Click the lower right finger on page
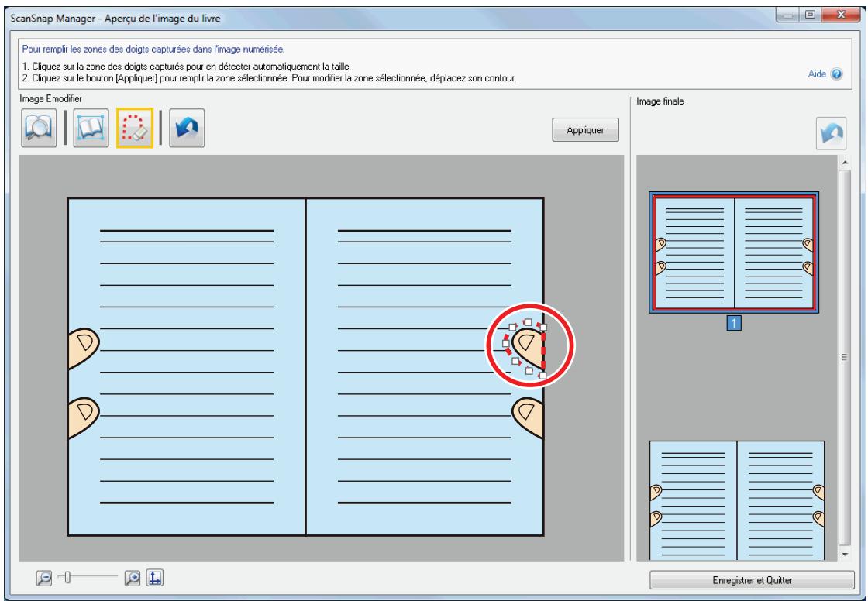Image resolution: width=868 pixels, height=601 pixels. 528,417
